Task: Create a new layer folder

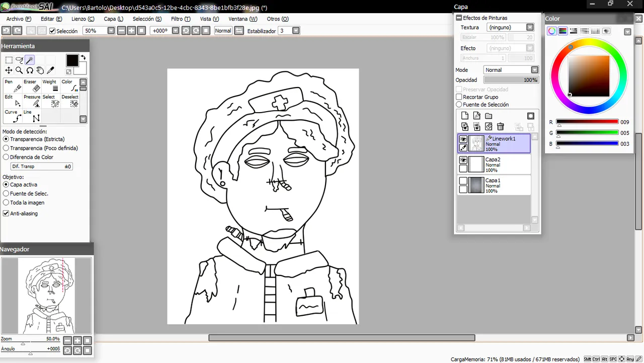Action: (489, 116)
